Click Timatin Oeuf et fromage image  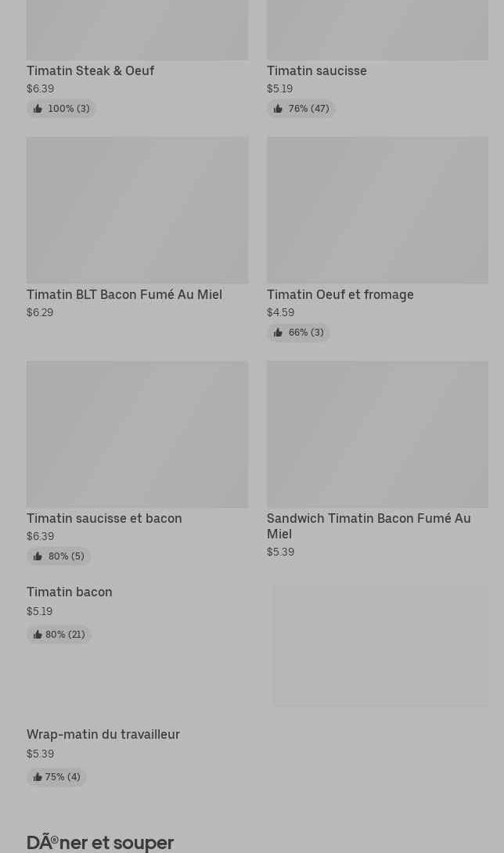point(377,210)
